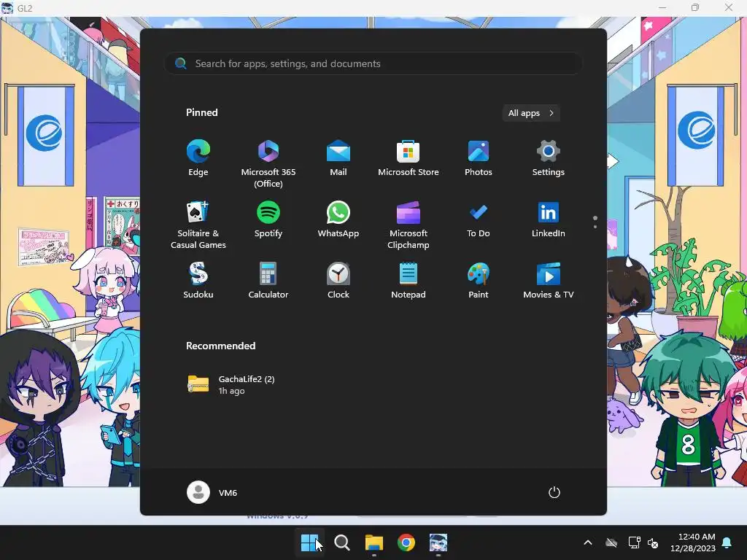Open Spotify

[268, 219]
